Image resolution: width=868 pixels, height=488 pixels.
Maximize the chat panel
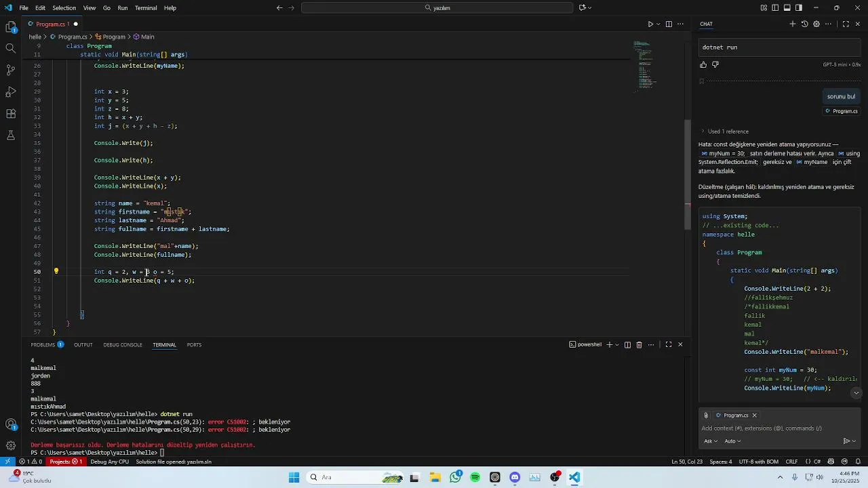coord(846,24)
